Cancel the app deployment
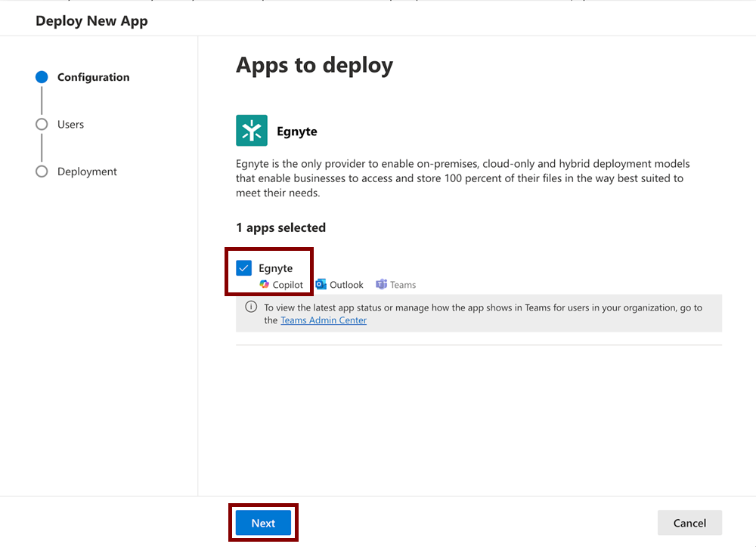756x547 pixels. [x=689, y=523]
